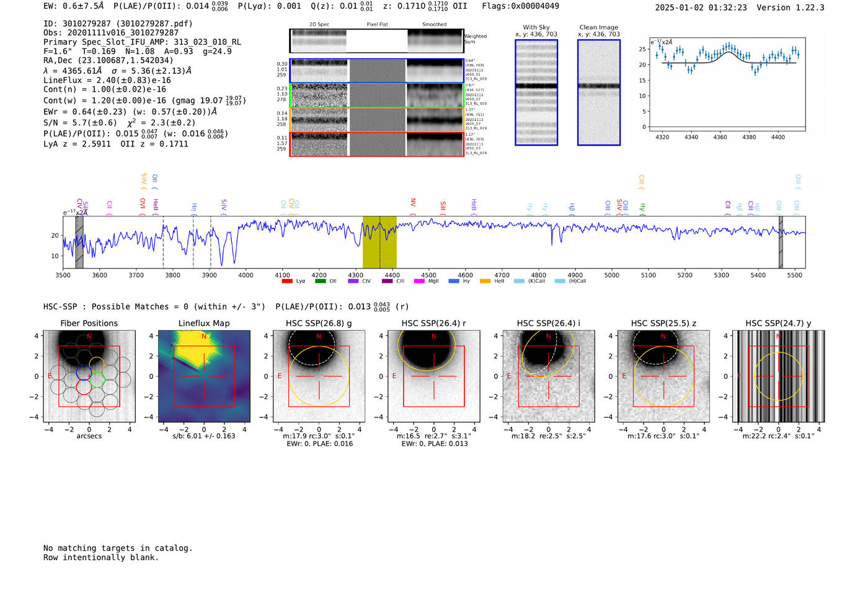868x591 pixels.
Task: Click the Flags:0x00004049 header text
Action: (x=520, y=6)
